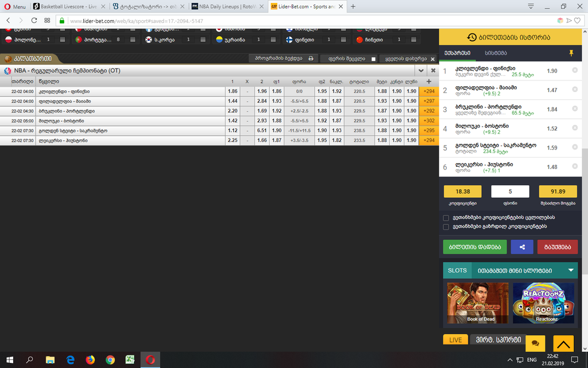The height and width of the screenshot is (368, 588).
Task: Expand +302 more markets for Milwaukee - Boston
Action: [x=428, y=121]
